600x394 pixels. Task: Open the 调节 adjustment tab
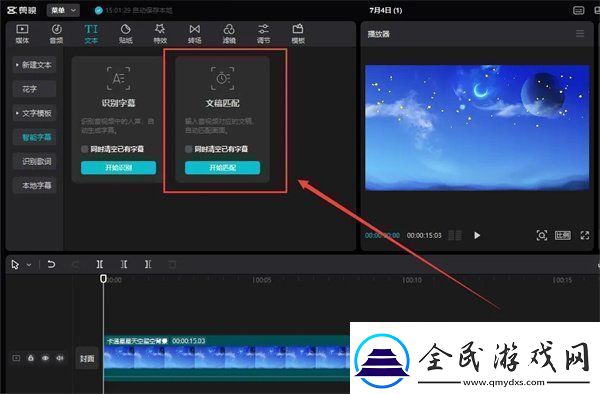point(263,34)
